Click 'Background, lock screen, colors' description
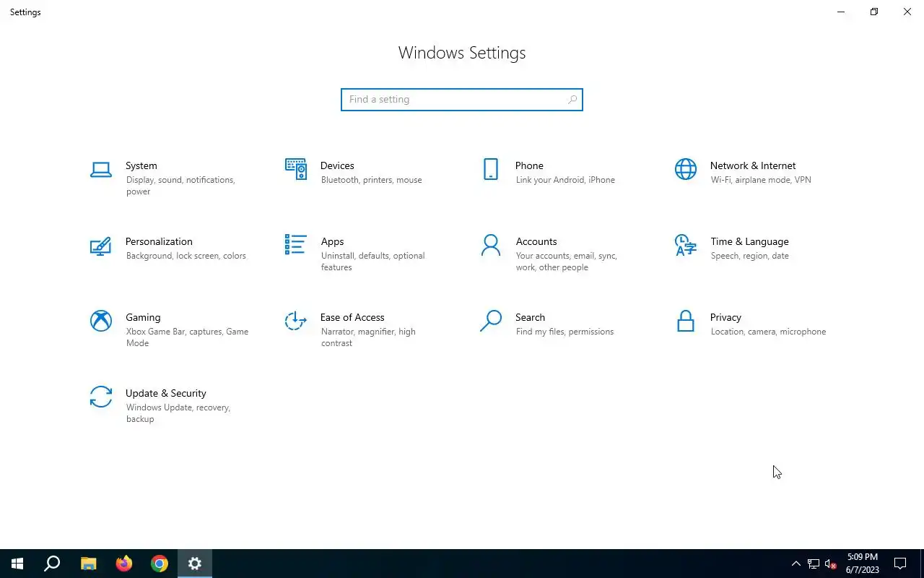The width and height of the screenshot is (924, 578). [x=186, y=256]
